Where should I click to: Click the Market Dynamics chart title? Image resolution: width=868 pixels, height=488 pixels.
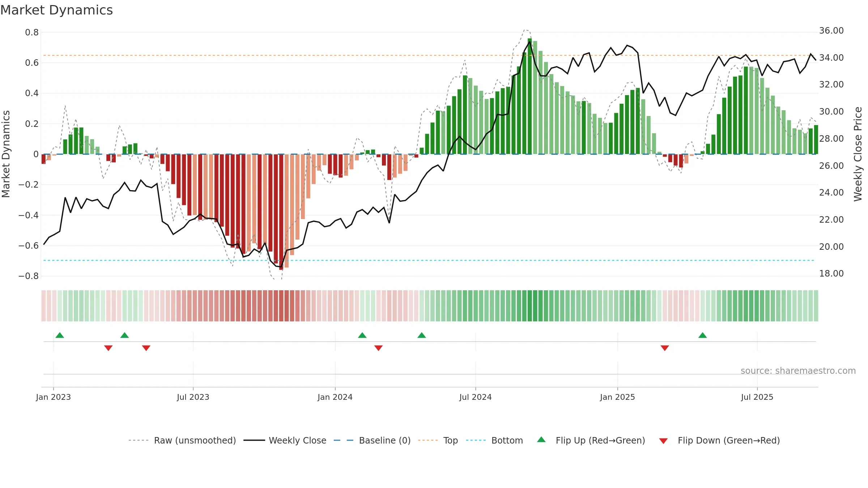56,10
